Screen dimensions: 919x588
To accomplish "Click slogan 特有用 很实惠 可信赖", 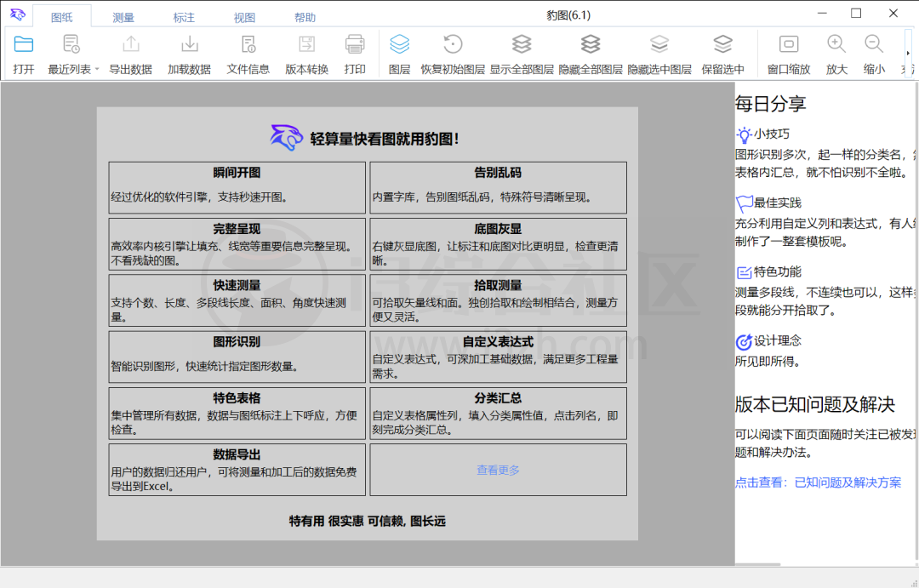I will (x=367, y=521).
